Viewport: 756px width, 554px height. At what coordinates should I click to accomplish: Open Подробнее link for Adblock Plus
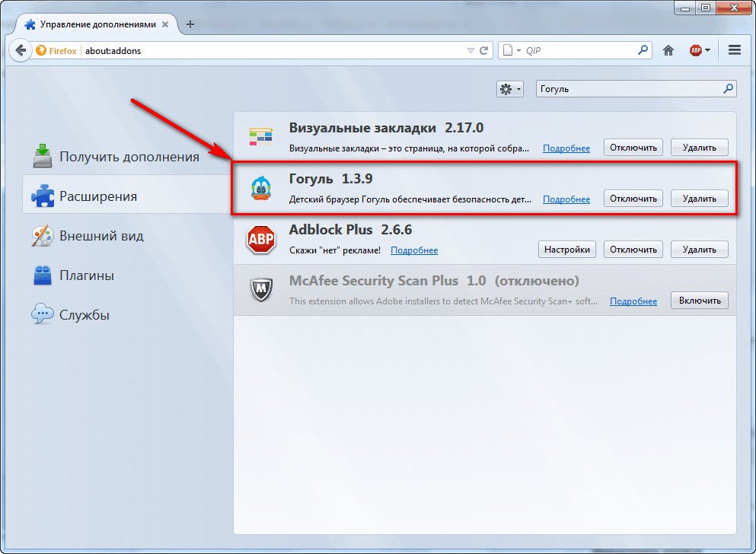coord(414,250)
